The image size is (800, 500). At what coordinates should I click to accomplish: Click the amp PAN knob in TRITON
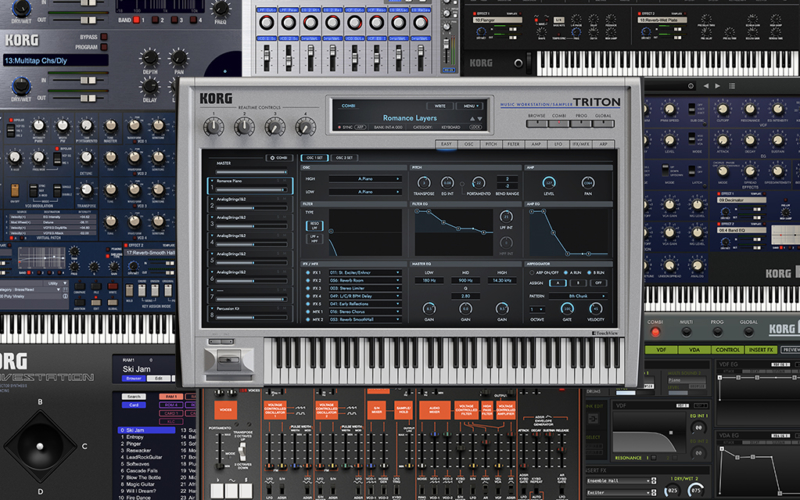tap(588, 183)
